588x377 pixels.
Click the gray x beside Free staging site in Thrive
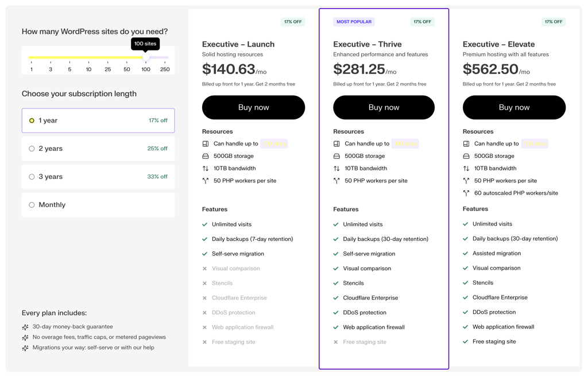coord(335,341)
